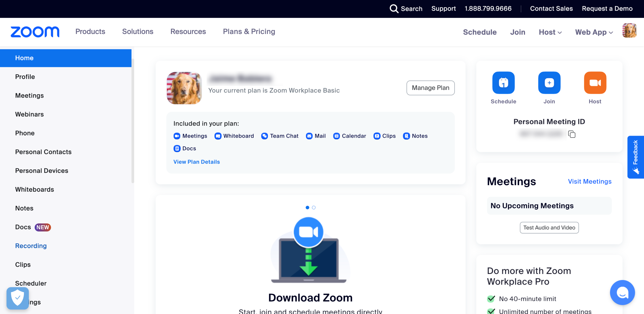Click the Manage Plan button
Screen dimensions: 644x314
pos(430,88)
